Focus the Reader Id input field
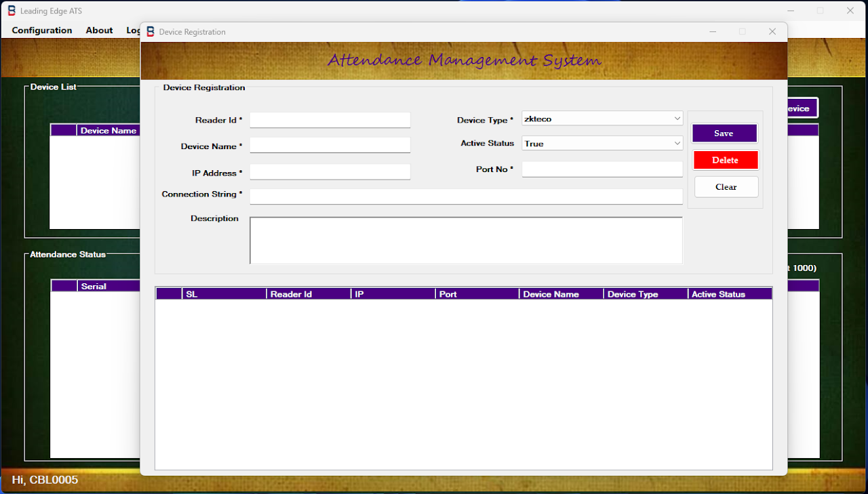 pyautogui.click(x=330, y=120)
